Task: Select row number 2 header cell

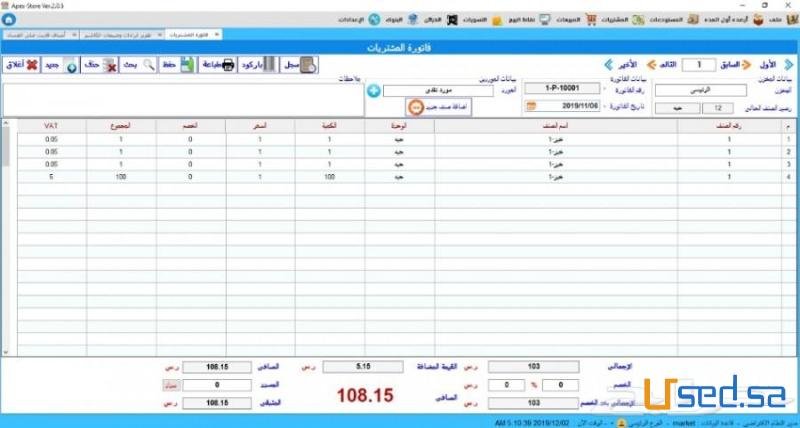Action: pos(788,152)
